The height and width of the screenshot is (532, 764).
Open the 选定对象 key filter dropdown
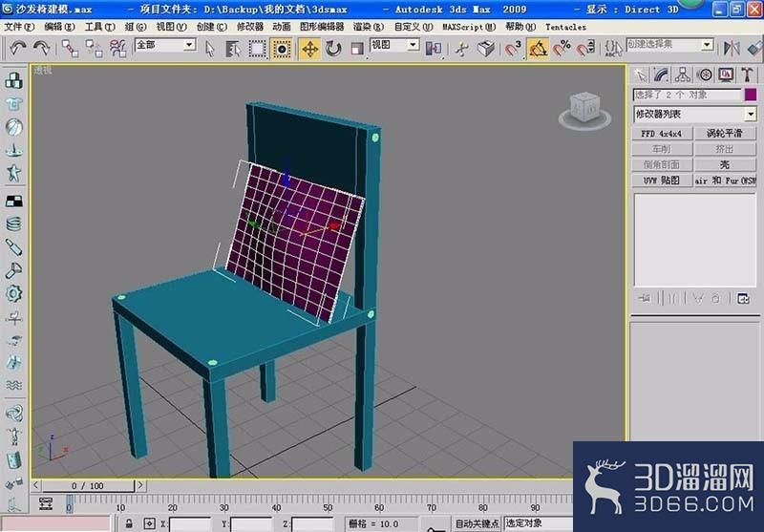pos(539,523)
